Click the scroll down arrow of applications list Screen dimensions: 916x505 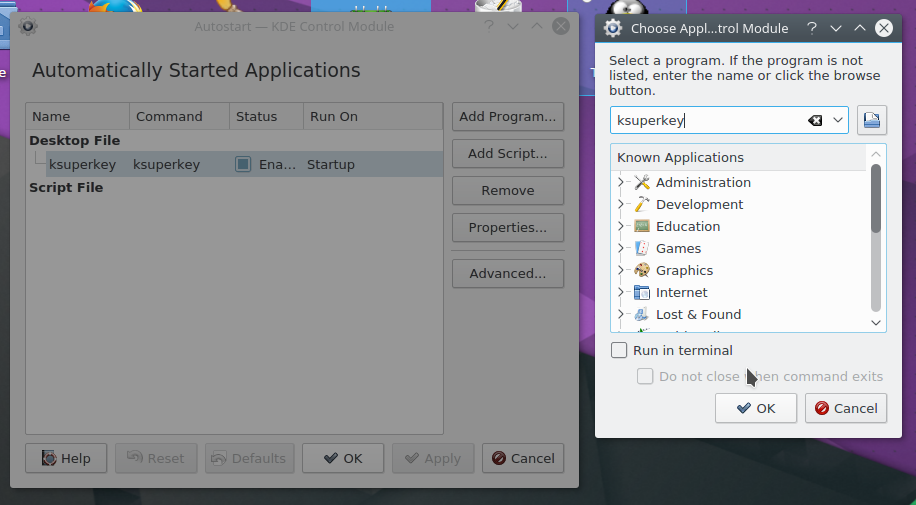click(x=875, y=323)
